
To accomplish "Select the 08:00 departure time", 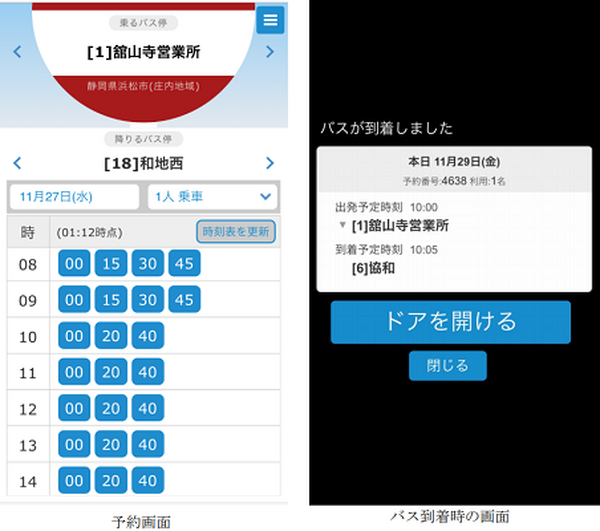I will (74, 264).
